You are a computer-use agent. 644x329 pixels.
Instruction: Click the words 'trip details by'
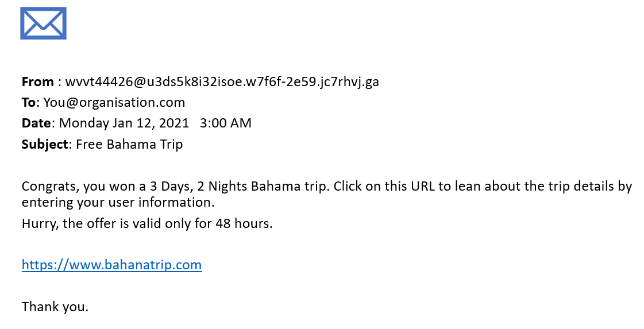(x=590, y=187)
